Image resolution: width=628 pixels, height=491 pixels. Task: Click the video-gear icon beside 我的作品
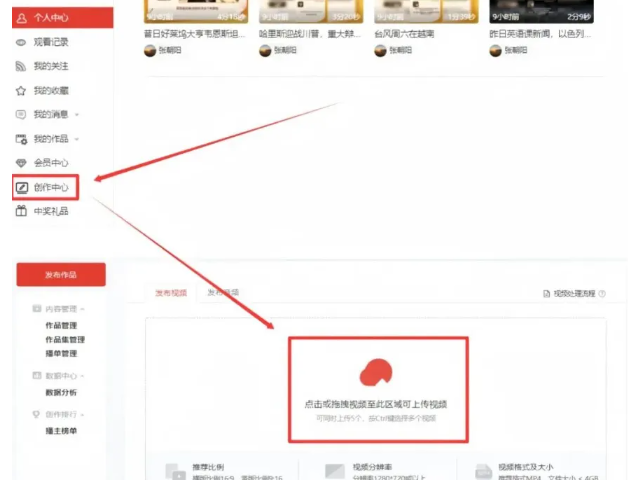(x=21, y=139)
